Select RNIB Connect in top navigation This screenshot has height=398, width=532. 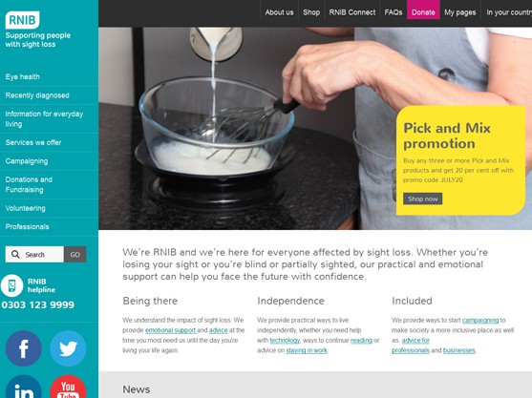(x=352, y=12)
